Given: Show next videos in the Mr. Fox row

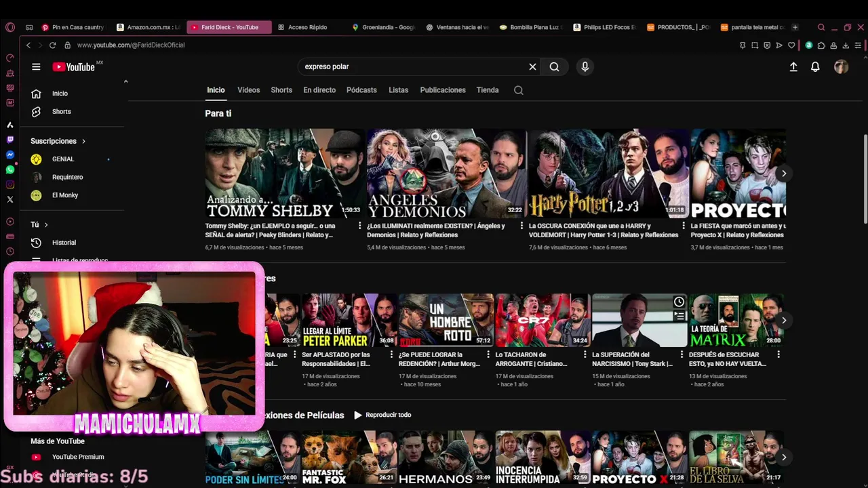Looking at the screenshot, I should (783, 457).
